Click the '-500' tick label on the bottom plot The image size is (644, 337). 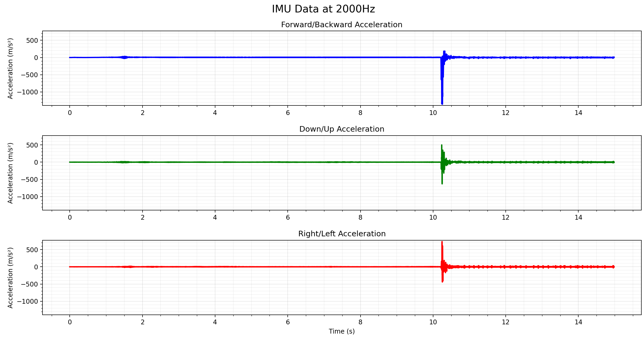30,284
